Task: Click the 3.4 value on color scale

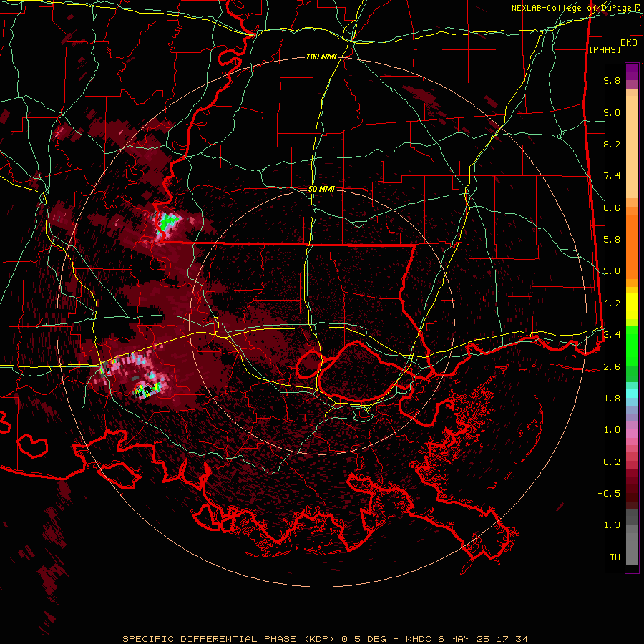Action: click(x=612, y=335)
